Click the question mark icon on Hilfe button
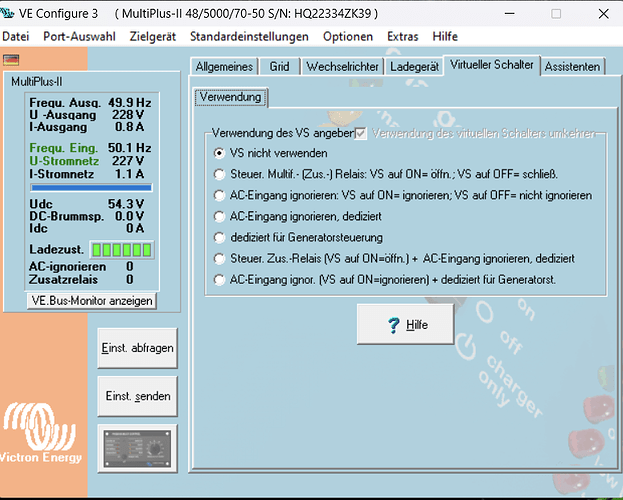The height and width of the screenshot is (500, 623). (x=393, y=325)
